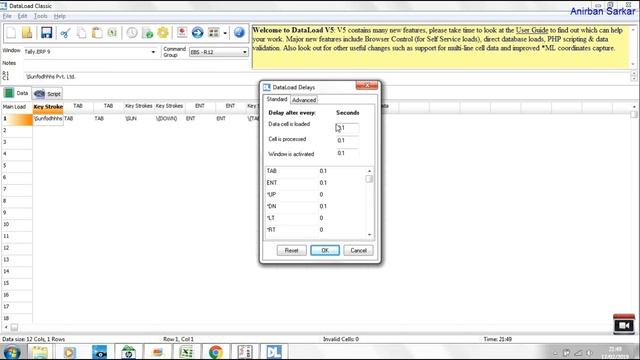Open the User Guide link
640x360 pixels.
(x=531, y=30)
